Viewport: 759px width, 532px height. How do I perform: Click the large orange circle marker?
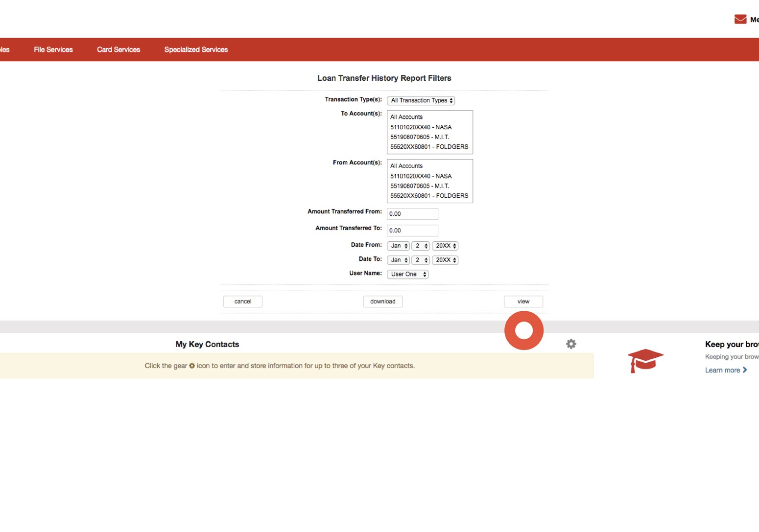[x=523, y=330]
